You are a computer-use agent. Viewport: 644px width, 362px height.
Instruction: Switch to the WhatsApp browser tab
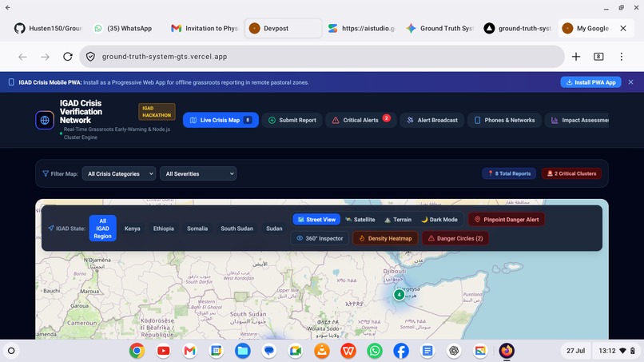tap(125, 28)
